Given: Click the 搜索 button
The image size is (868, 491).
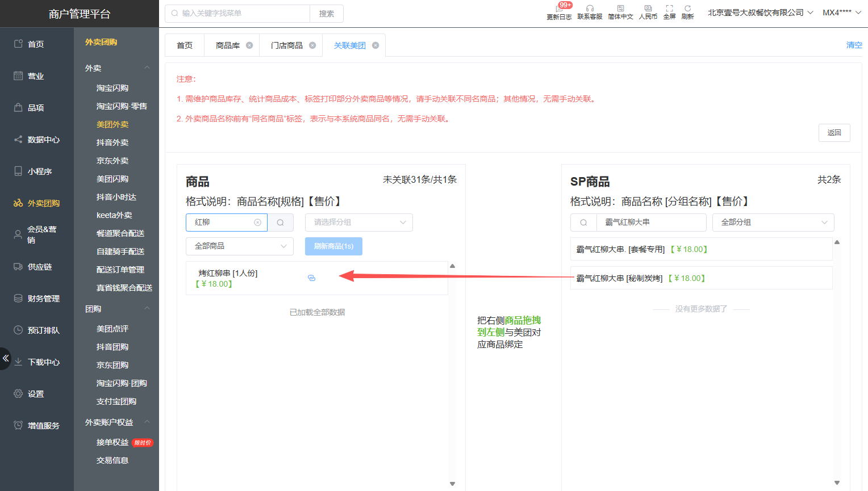Looking at the screenshot, I should 327,14.
